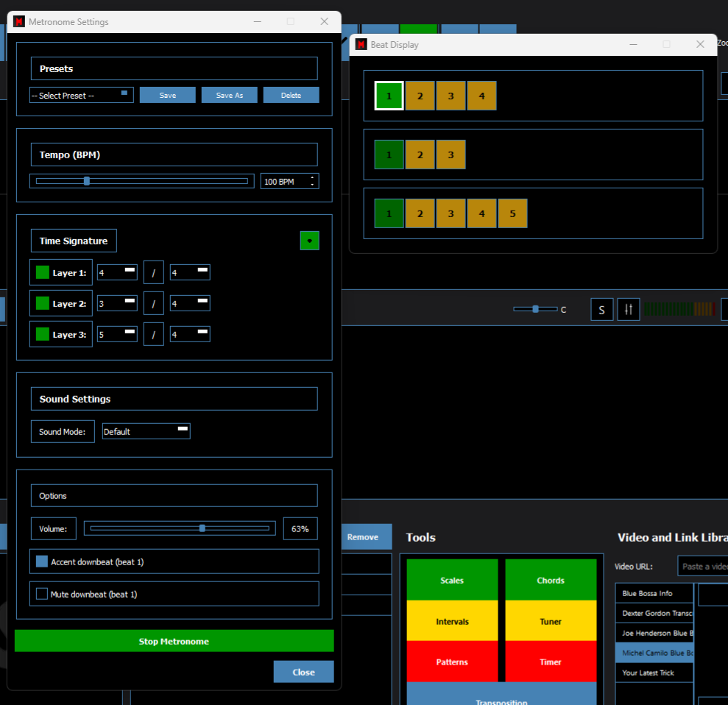This screenshot has height=705, width=728.
Task: Click the Video URL input field
Action: pos(702,566)
